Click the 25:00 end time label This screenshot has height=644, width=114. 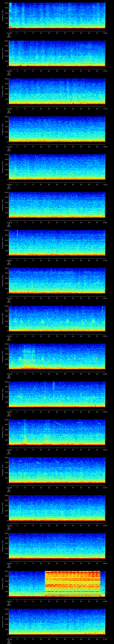pos(105,412)
